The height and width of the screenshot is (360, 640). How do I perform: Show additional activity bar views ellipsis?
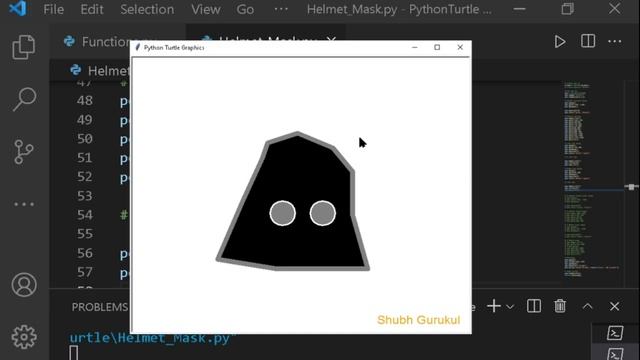pos(24,204)
